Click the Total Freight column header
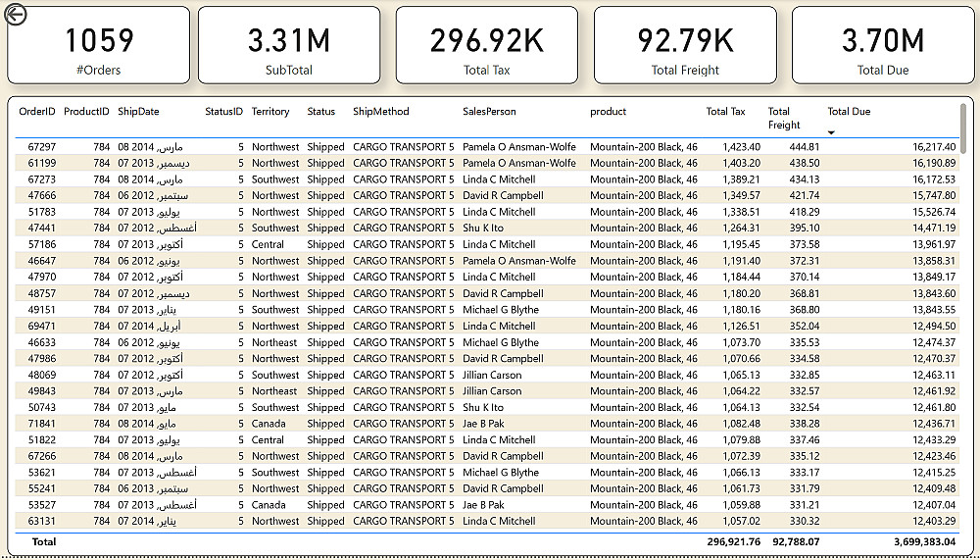This screenshot has height=560, width=980. click(784, 118)
